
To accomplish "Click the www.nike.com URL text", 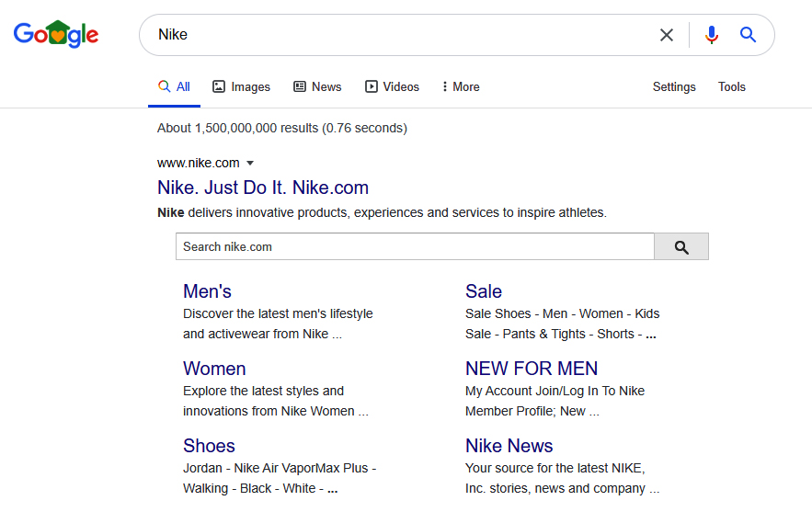I will [x=199, y=163].
